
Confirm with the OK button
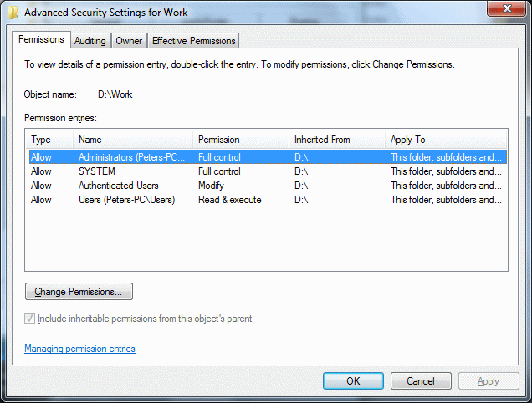[353, 381]
